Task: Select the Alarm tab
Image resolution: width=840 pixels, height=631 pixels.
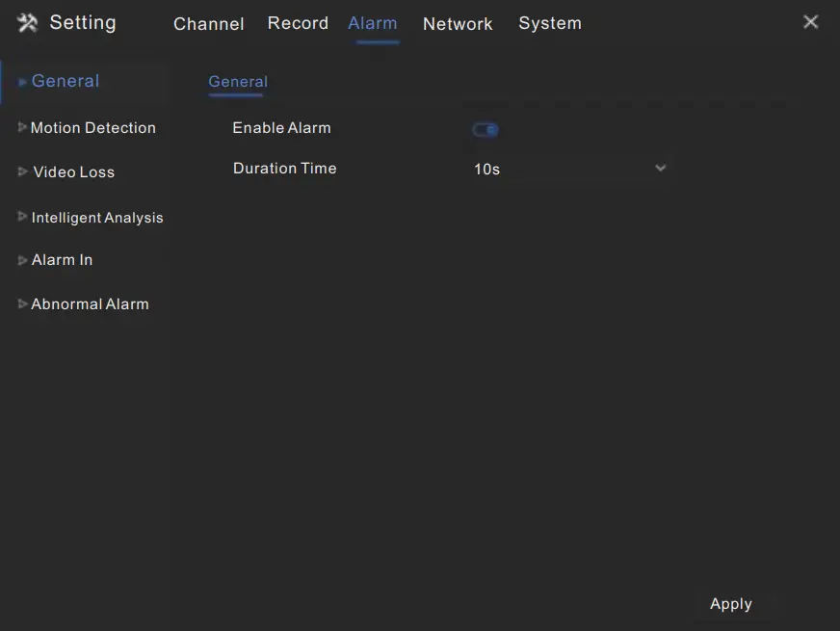Action: (373, 23)
